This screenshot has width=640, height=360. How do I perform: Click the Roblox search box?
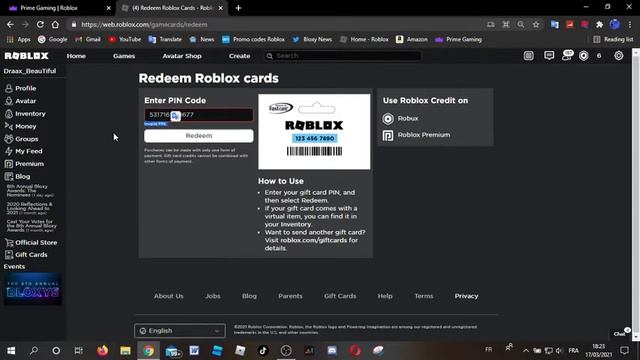pyautogui.click(x=343, y=56)
